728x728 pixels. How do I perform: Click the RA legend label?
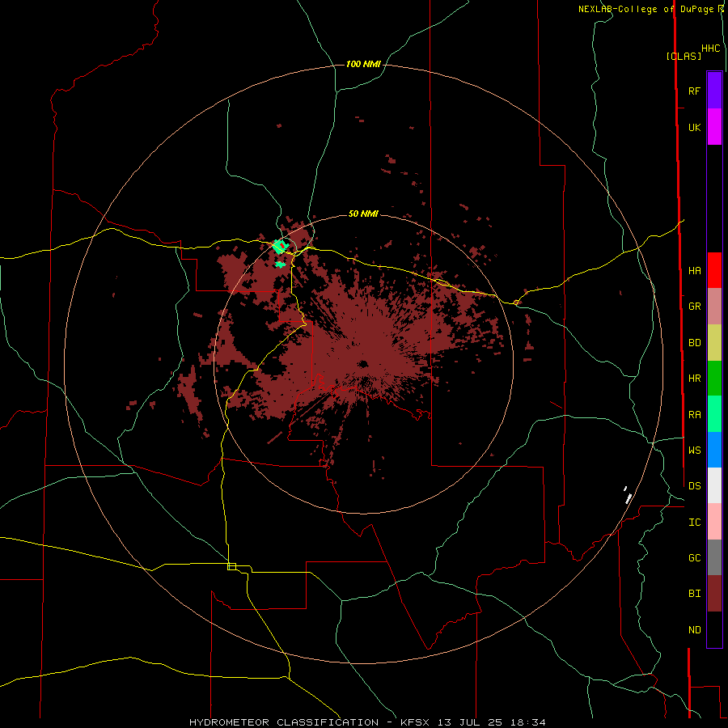coord(694,415)
